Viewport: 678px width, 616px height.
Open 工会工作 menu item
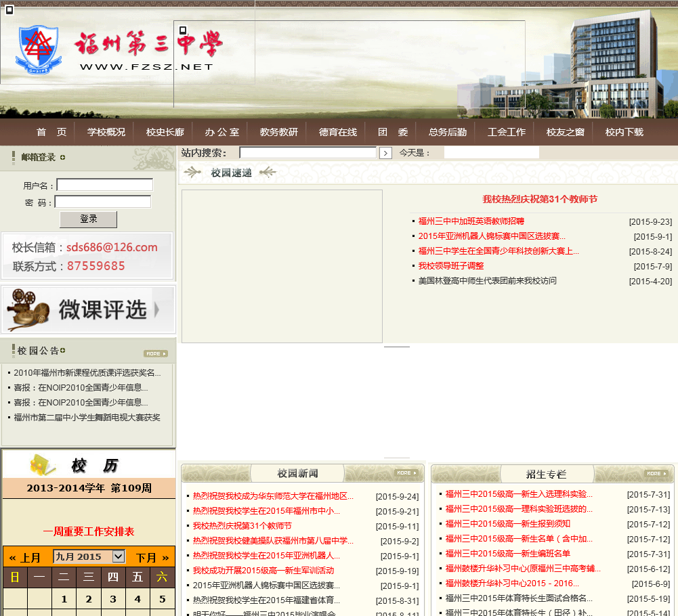click(x=507, y=132)
